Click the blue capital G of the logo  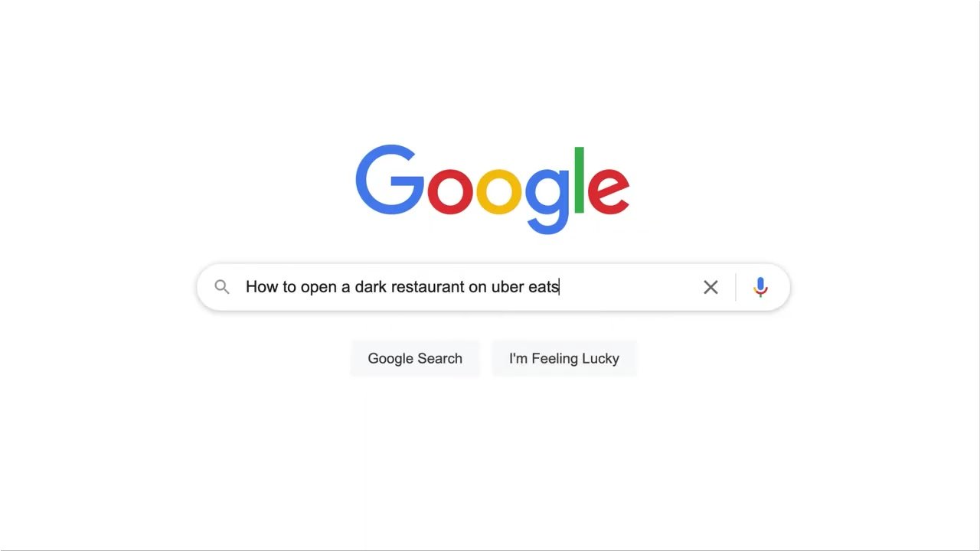coord(390,179)
